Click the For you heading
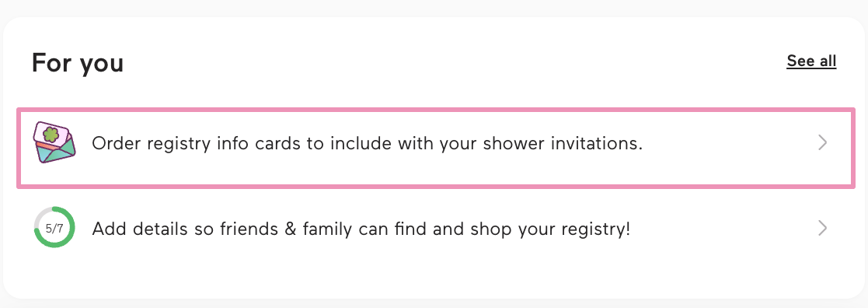Screen dimensions: 868x308 (78, 62)
